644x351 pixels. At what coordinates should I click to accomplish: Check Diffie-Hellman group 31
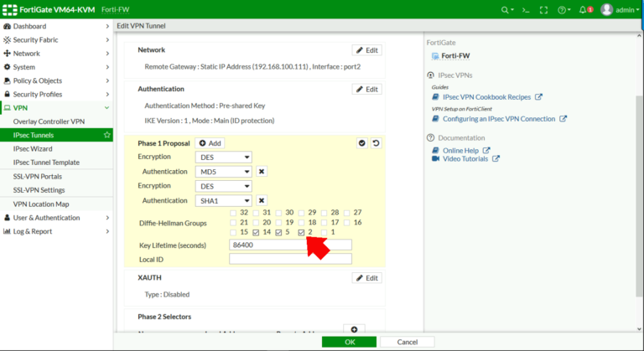pyautogui.click(x=256, y=213)
